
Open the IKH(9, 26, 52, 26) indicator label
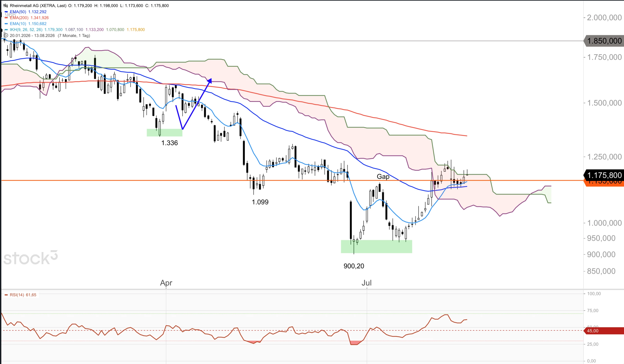coord(26,29)
